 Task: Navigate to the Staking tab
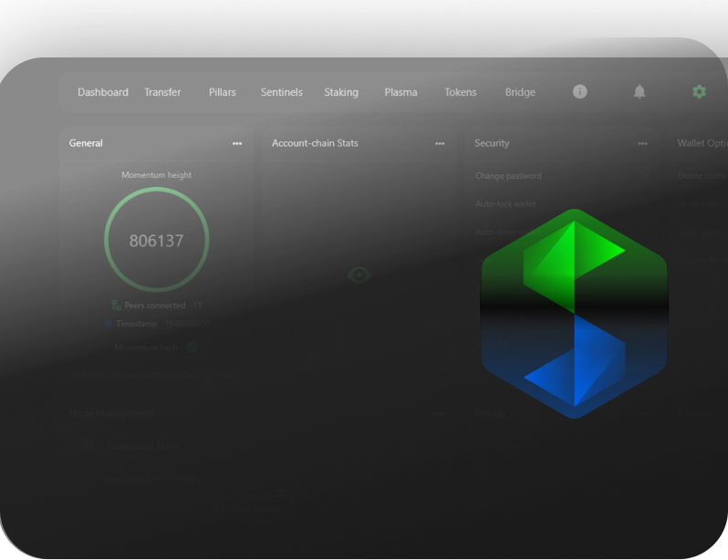(341, 92)
